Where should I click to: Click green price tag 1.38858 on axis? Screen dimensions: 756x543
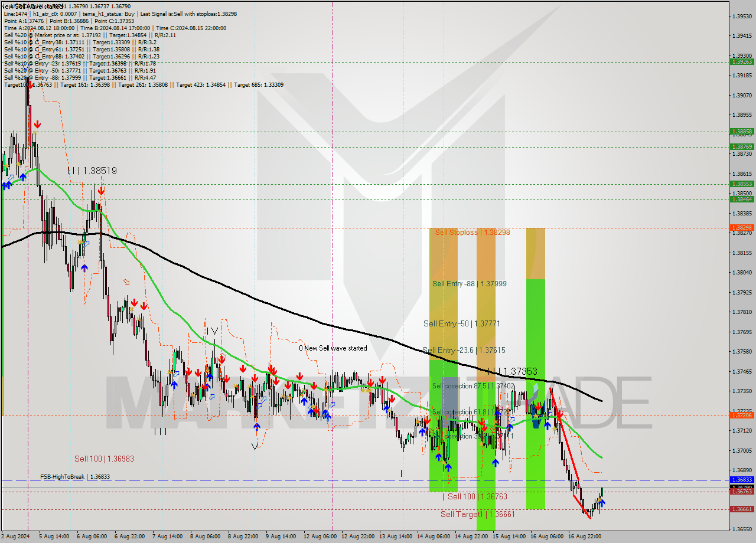[x=742, y=131]
